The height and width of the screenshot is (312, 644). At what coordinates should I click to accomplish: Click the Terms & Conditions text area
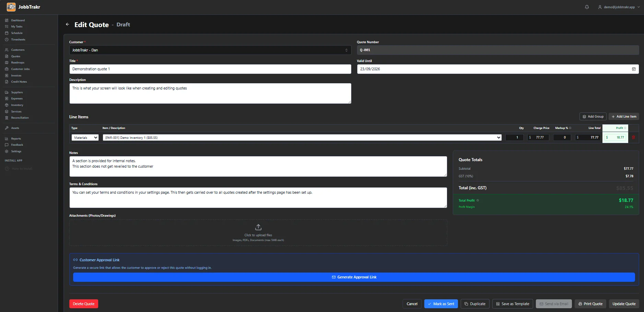click(258, 197)
